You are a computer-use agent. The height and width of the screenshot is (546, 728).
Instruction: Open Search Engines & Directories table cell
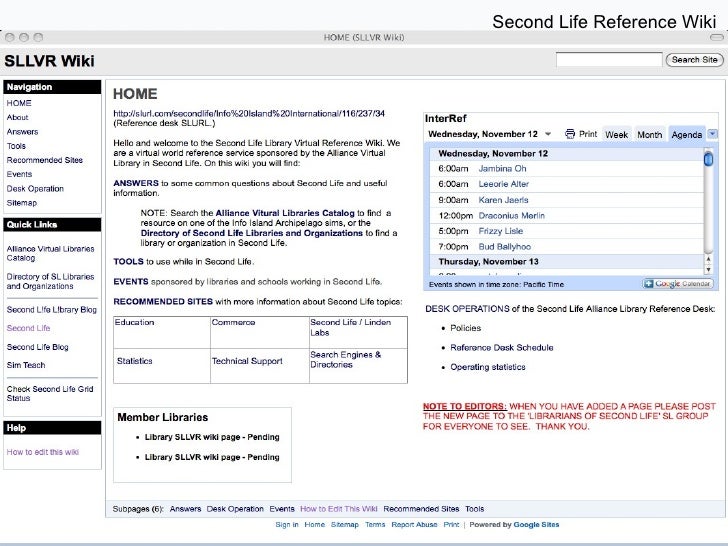point(345,360)
